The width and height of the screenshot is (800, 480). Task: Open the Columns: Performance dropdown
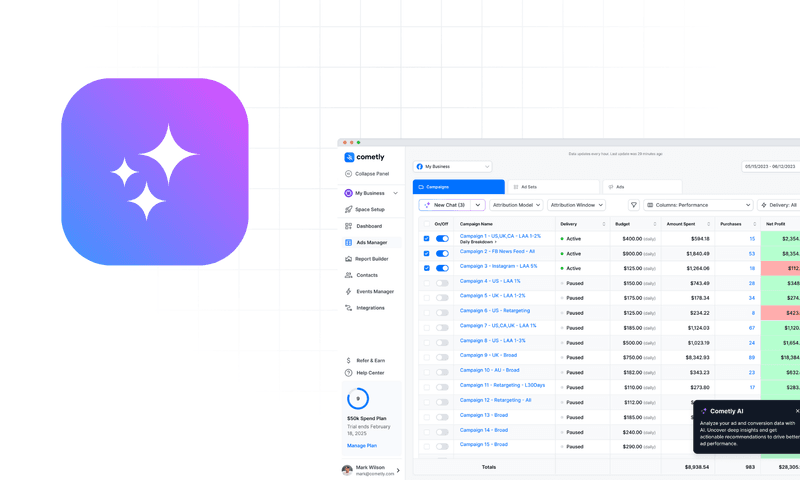698,205
